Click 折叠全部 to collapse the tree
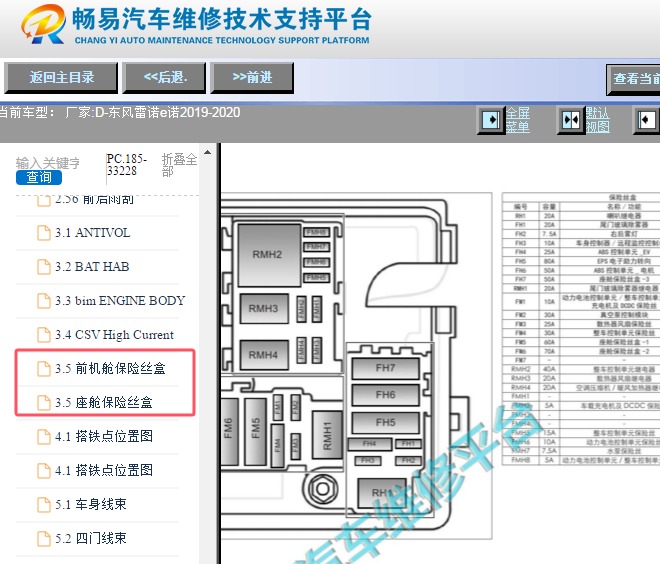 (179, 165)
